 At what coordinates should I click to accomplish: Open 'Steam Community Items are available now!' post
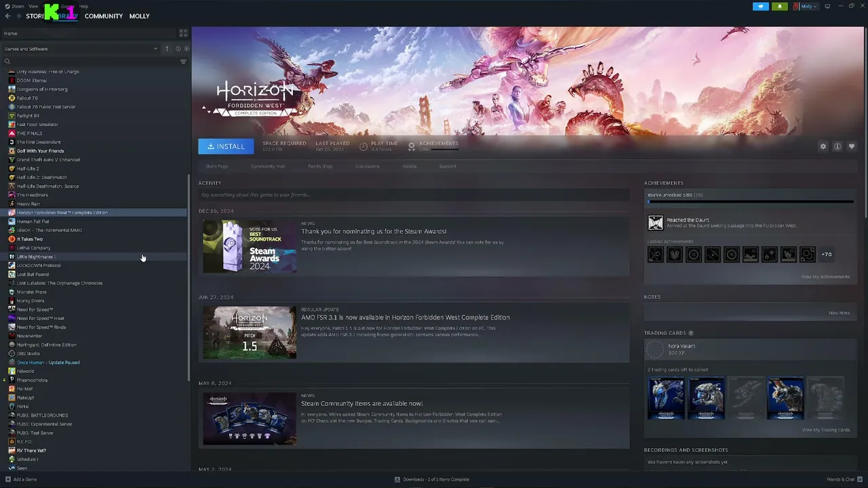pos(362,403)
